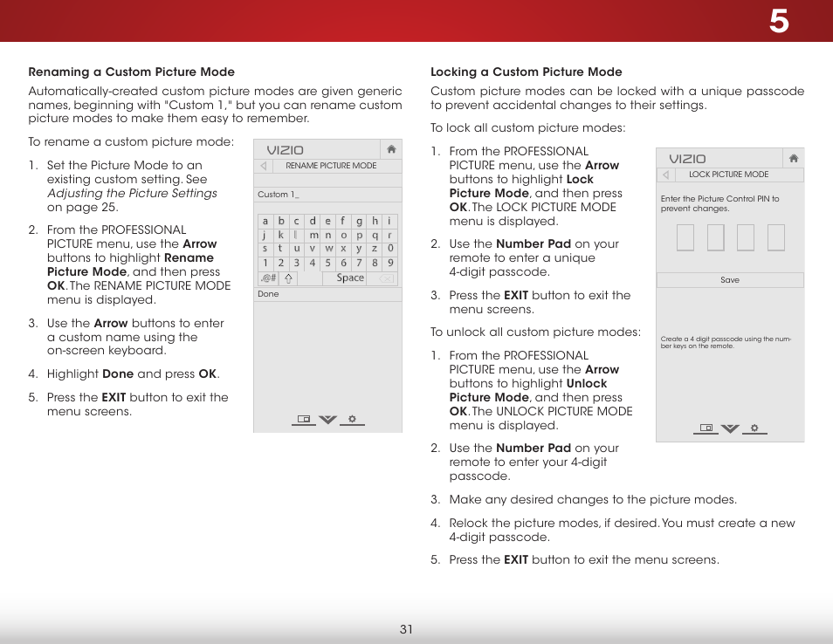Click 'Enter the Picture Control PIN' prompt text
Viewport: 833px width, 644px height.
coord(719,203)
